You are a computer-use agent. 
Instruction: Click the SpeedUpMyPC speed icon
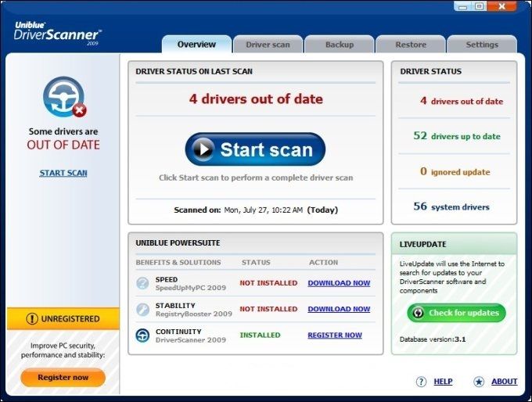click(x=142, y=283)
